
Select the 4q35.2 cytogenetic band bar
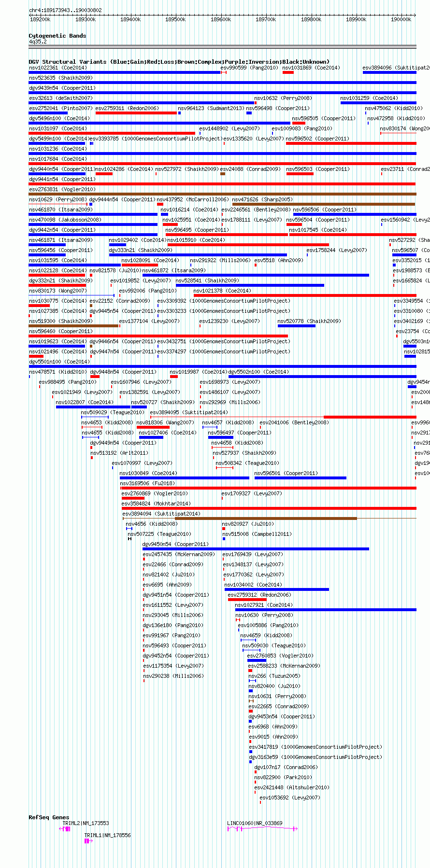tap(222, 47)
